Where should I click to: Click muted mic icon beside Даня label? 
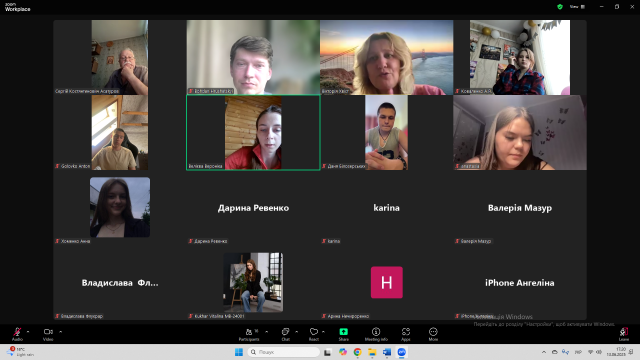324,166
